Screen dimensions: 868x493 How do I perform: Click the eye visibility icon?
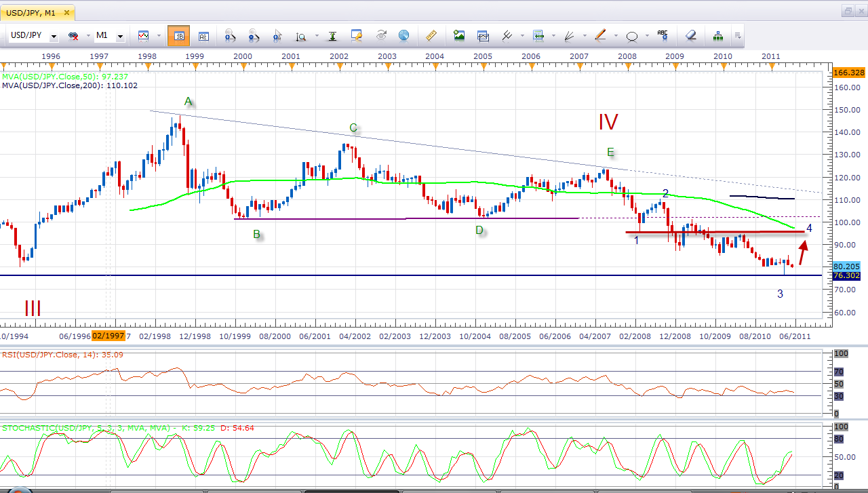click(x=381, y=35)
